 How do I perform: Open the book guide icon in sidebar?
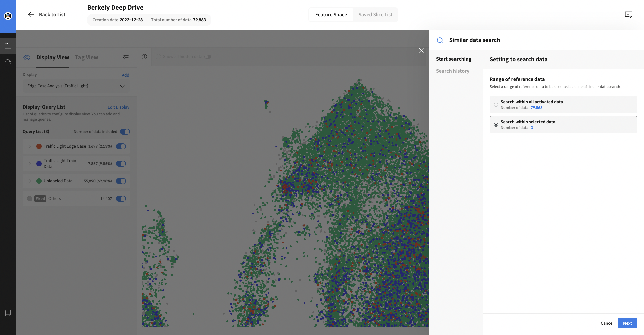point(8,313)
